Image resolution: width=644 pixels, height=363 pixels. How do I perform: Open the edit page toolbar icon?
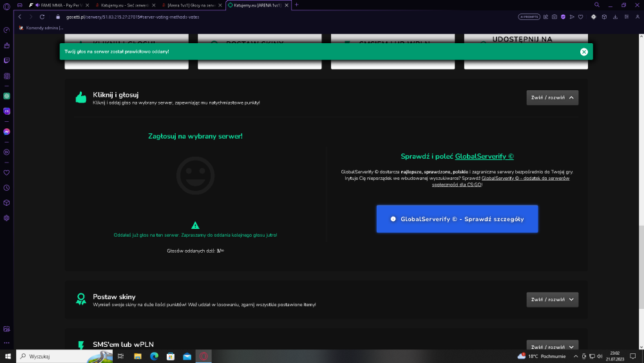pyautogui.click(x=546, y=17)
